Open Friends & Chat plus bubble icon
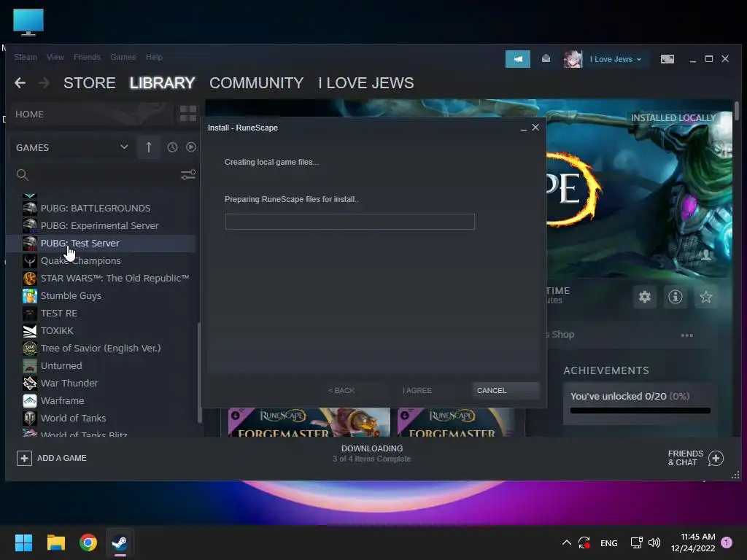 click(716, 458)
